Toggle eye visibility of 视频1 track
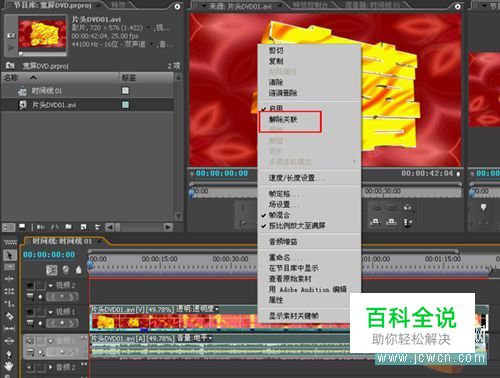This screenshot has height=378, width=500. click(30, 312)
